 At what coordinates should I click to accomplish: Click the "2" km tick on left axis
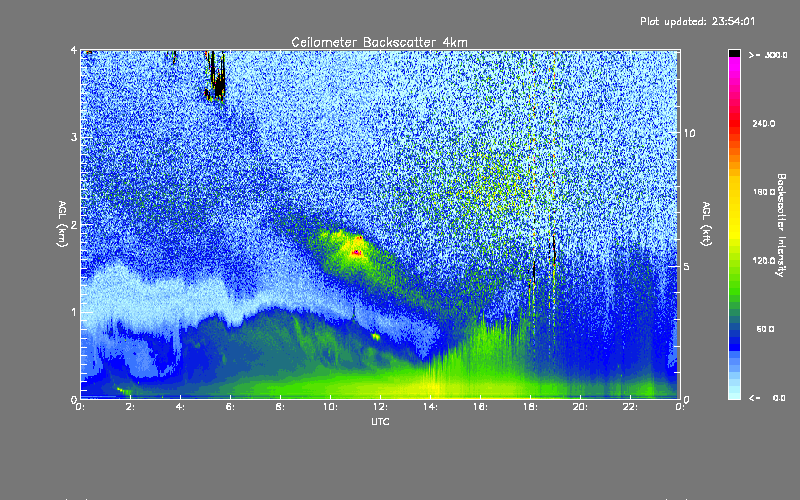74,224
